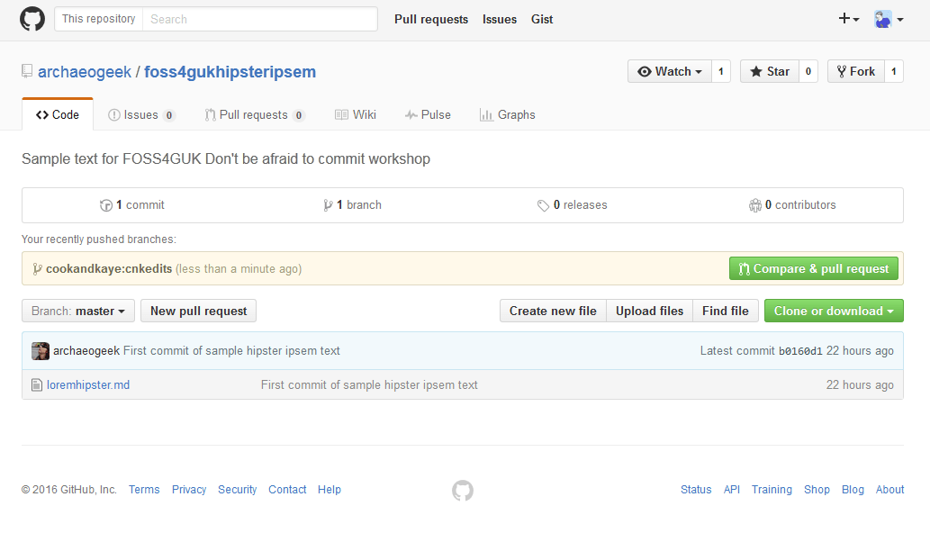Open the loremhipster.md file link
The height and width of the screenshot is (560, 930).
coord(87,384)
